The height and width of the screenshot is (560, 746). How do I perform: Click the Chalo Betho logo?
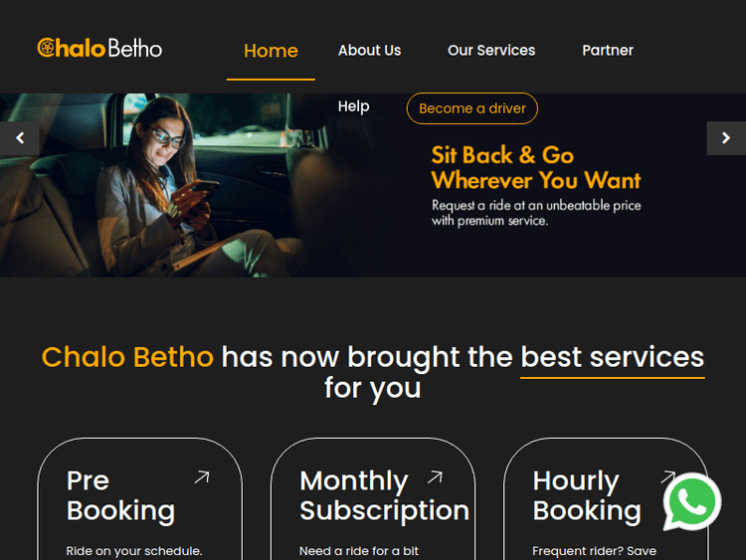[99, 49]
